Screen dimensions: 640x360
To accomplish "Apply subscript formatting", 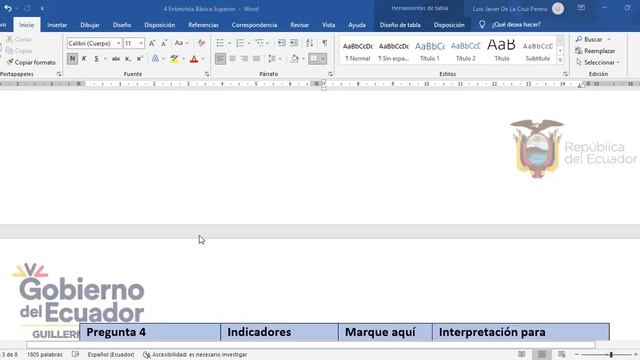I will coord(128,59).
